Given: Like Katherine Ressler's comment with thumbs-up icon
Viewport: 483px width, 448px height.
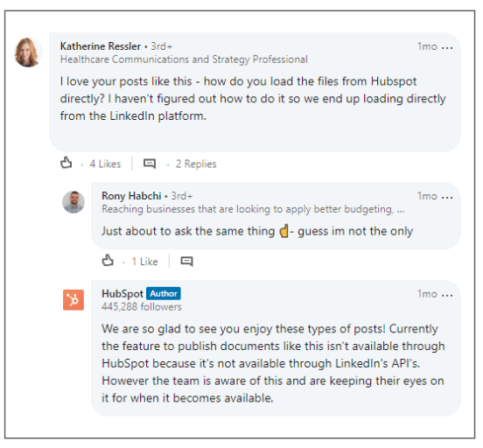Looking at the screenshot, I should (66, 163).
